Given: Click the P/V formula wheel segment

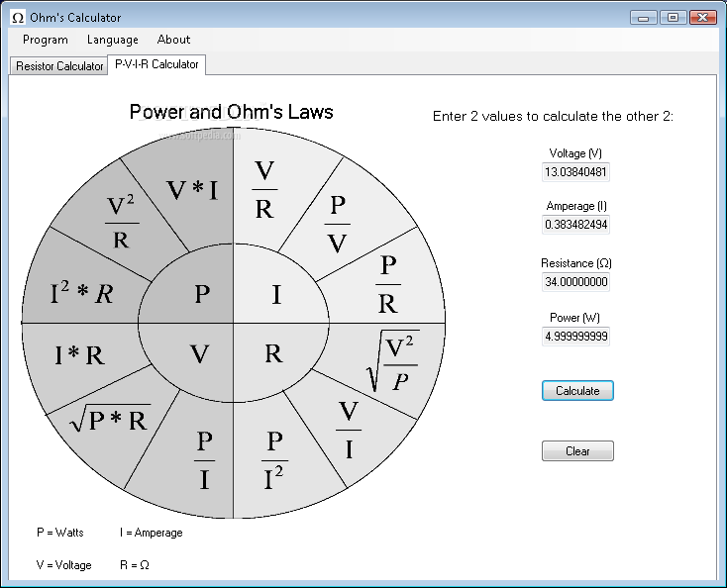Looking at the screenshot, I should pos(338,224).
